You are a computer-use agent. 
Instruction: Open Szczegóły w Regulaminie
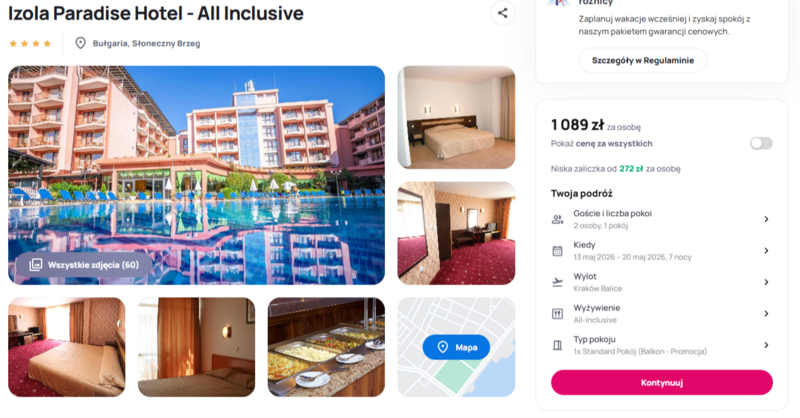(643, 60)
